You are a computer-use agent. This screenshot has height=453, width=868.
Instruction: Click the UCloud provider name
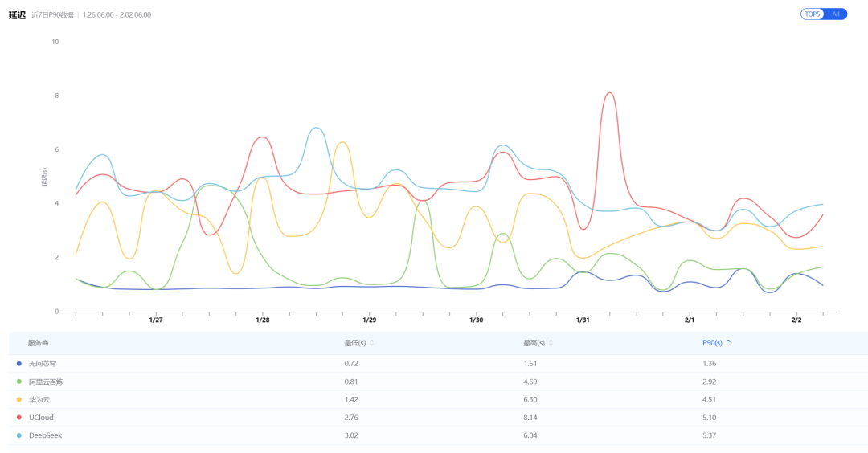(42, 418)
